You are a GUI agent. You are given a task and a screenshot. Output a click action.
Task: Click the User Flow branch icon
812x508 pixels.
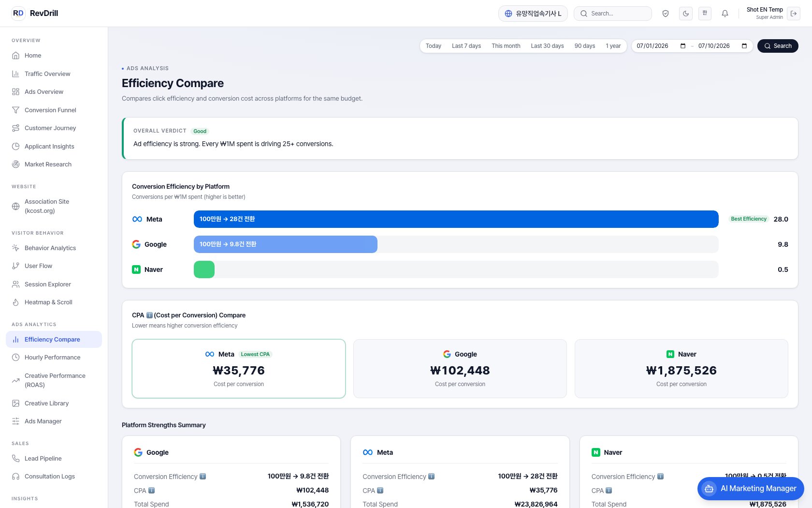[16, 266]
